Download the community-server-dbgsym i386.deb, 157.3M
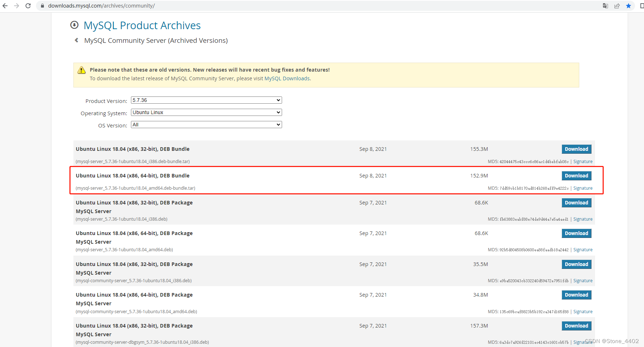644x347 pixels. coord(576,326)
